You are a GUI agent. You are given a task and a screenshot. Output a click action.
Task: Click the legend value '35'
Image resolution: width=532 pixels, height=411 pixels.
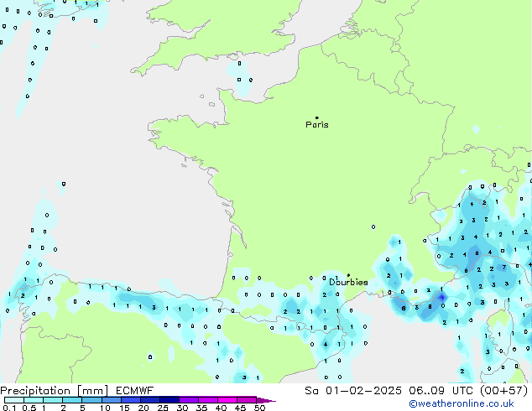coord(201,408)
